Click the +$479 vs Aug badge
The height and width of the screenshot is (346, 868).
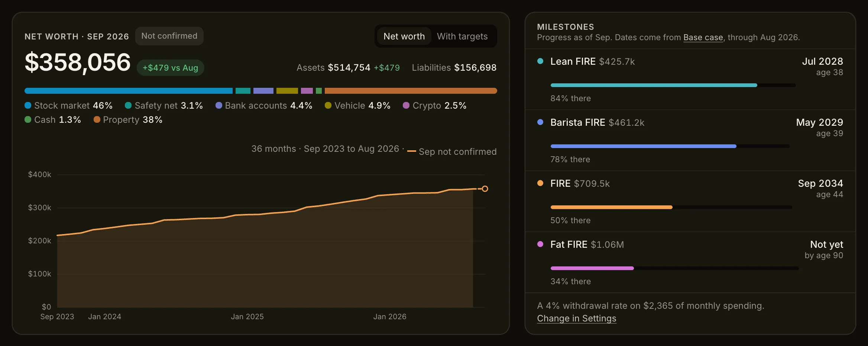coord(171,68)
